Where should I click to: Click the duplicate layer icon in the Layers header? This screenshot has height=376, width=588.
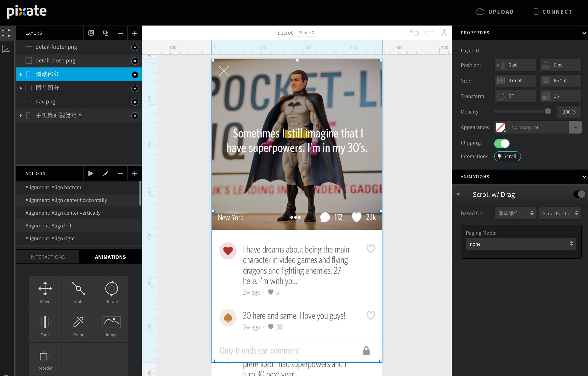[x=106, y=33]
